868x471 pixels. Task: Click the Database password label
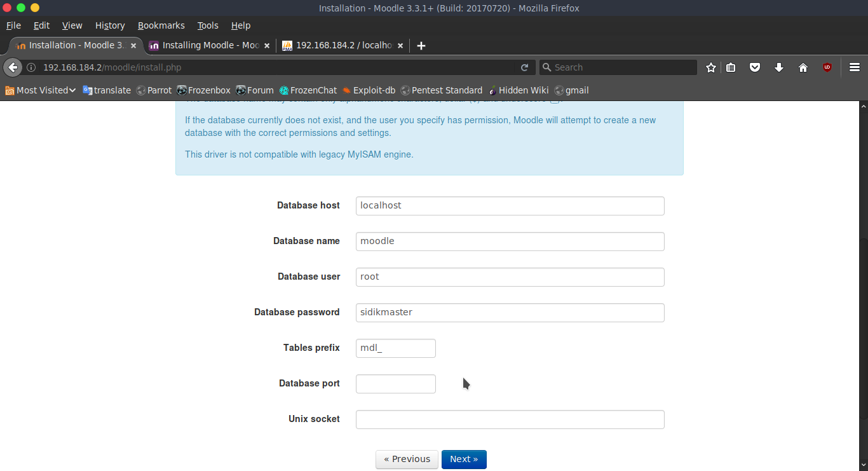(297, 312)
